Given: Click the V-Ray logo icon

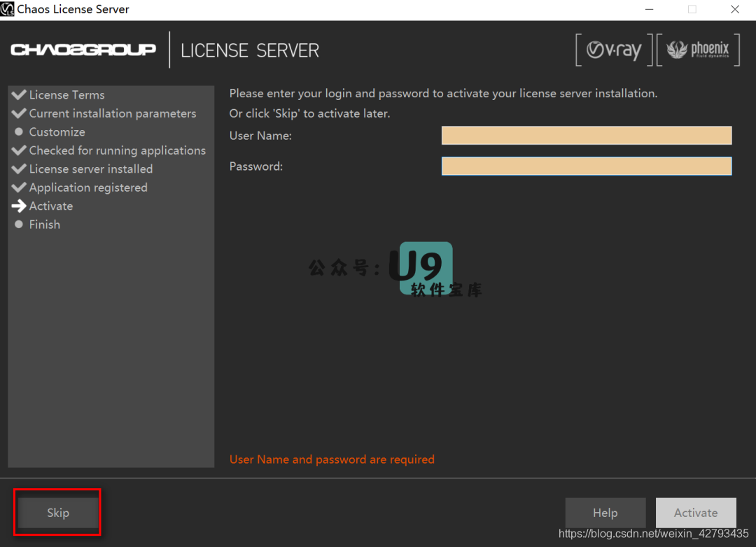Looking at the screenshot, I should coord(614,50).
